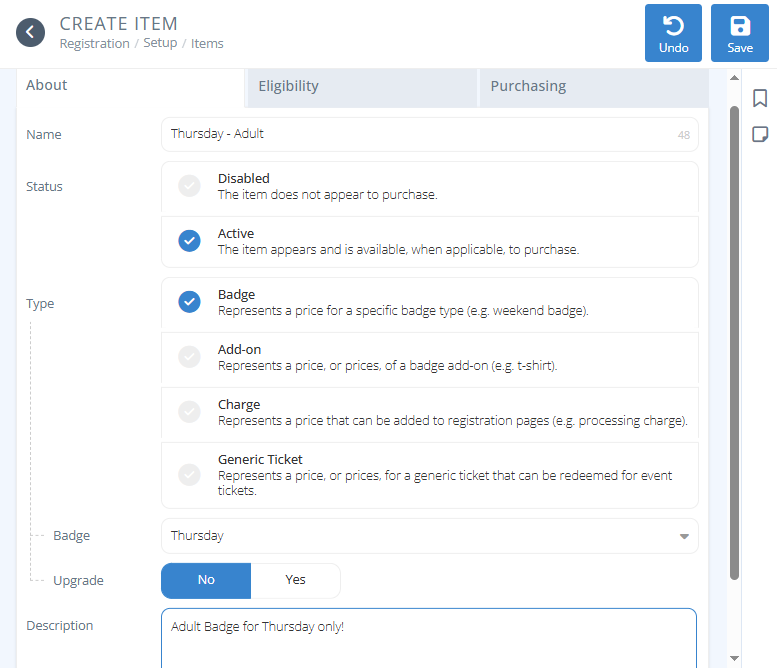Open the sticky note icon in right sidebar
The width and height of the screenshot is (777, 668).
click(x=760, y=134)
